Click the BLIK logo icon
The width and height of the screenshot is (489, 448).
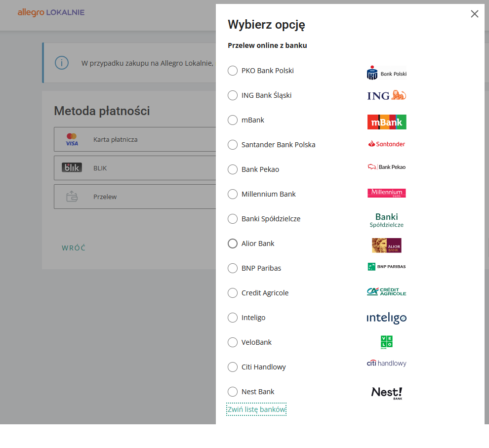(x=72, y=168)
